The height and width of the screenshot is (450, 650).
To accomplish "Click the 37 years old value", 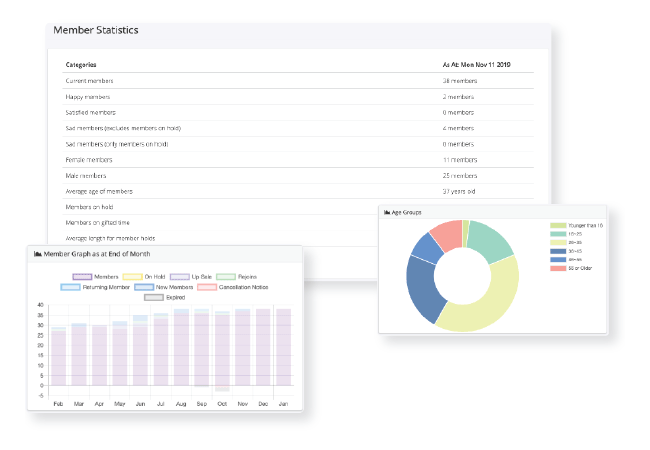I will click(x=458, y=191).
